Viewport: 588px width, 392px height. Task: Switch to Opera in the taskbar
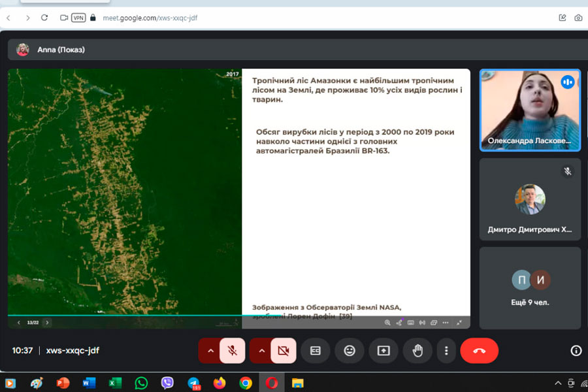(272, 383)
